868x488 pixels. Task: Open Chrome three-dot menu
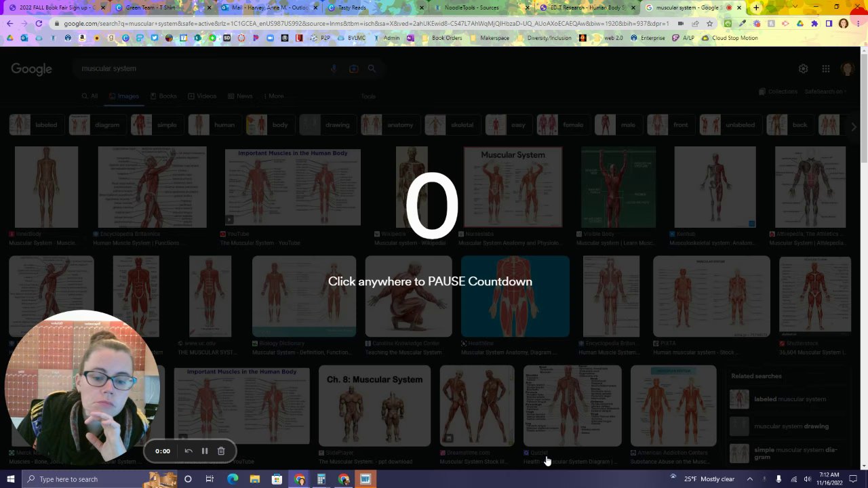[858, 23]
